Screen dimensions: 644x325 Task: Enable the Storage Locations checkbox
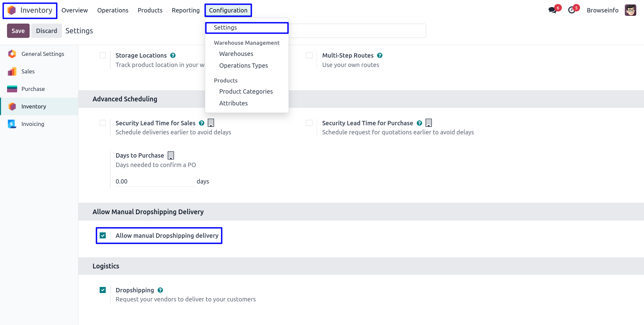tap(103, 55)
